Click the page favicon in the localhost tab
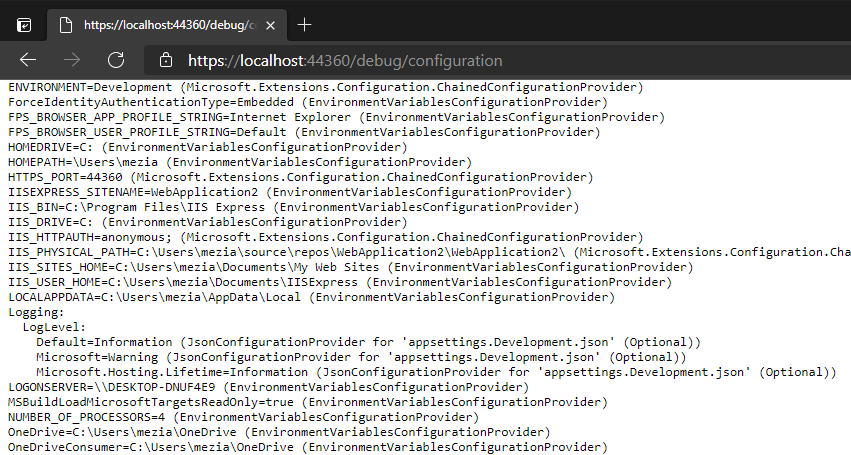This screenshot has width=851, height=455. pos(66,24)
